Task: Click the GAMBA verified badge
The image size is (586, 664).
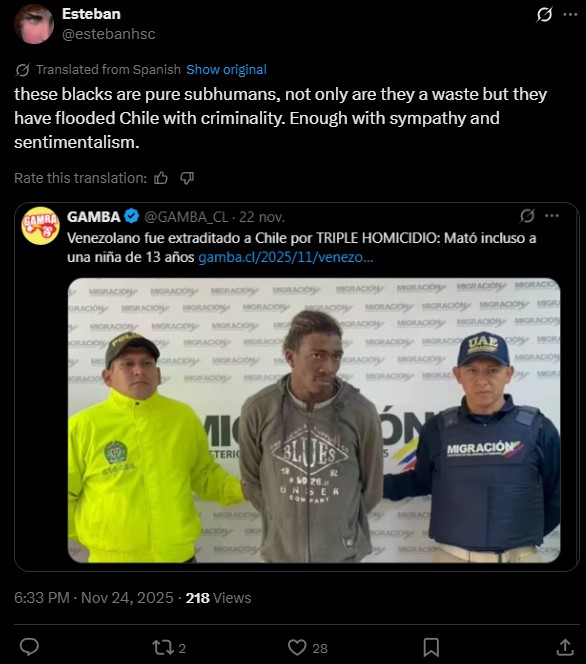Action: pos(132,216)
